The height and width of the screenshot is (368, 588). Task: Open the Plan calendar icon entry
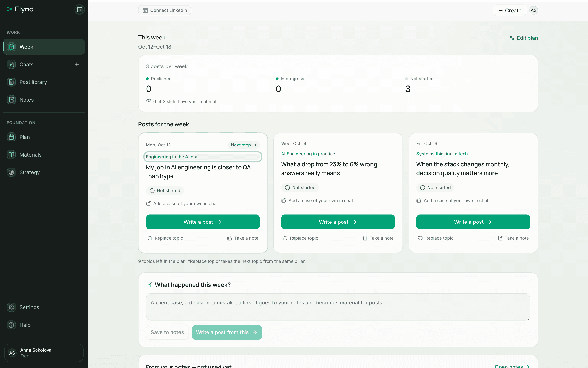point(44,137)
